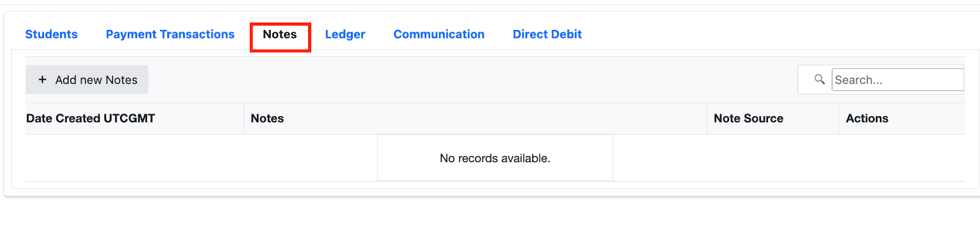Sort by Date Created UTCGMT column header

(x=91, y=119)
